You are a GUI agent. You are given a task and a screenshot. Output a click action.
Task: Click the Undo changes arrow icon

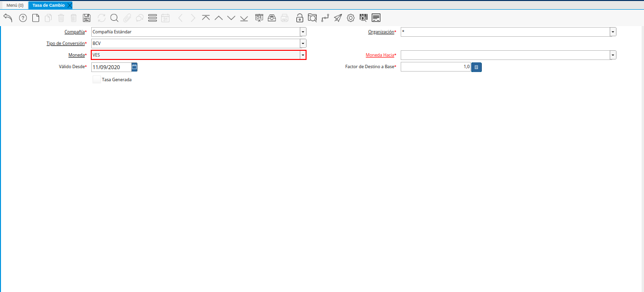[8, 18]
